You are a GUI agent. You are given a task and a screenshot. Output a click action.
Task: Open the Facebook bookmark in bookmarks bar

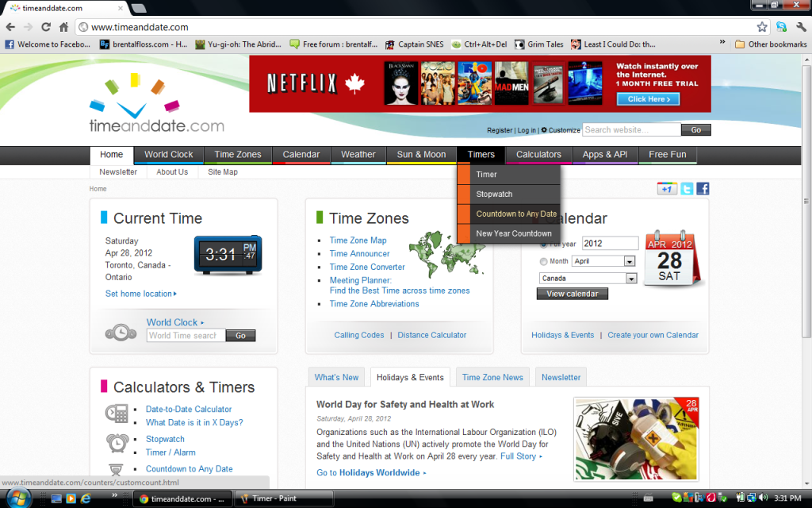click(x=48, y=44)
